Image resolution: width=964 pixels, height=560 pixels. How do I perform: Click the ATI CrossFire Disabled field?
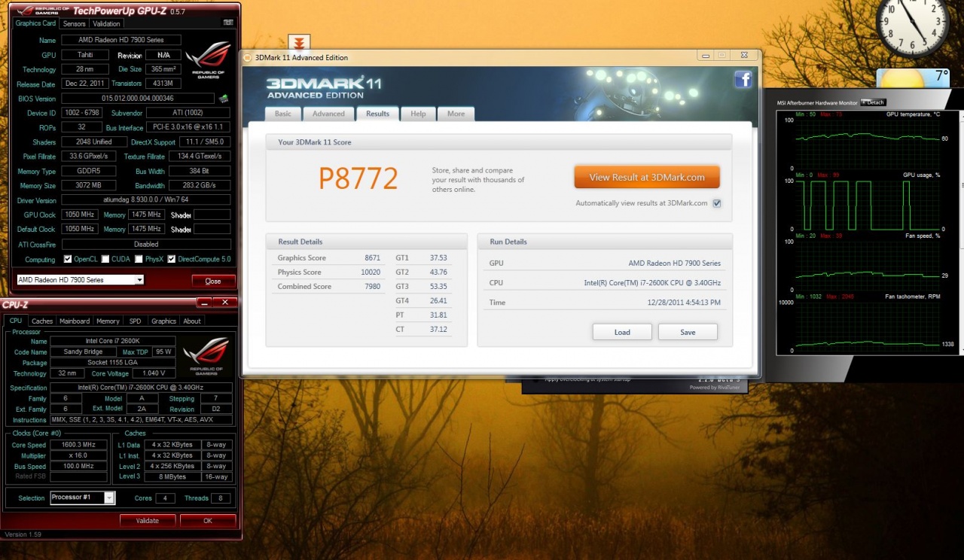(x=146, y=244)
